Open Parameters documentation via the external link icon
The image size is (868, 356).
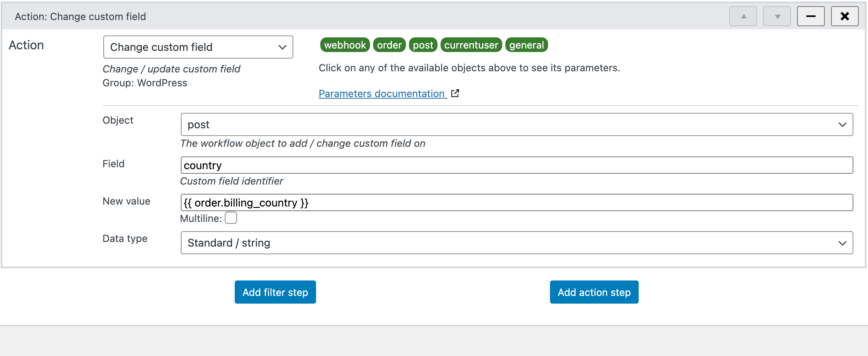pyautogui.click(x=455, y=93)
